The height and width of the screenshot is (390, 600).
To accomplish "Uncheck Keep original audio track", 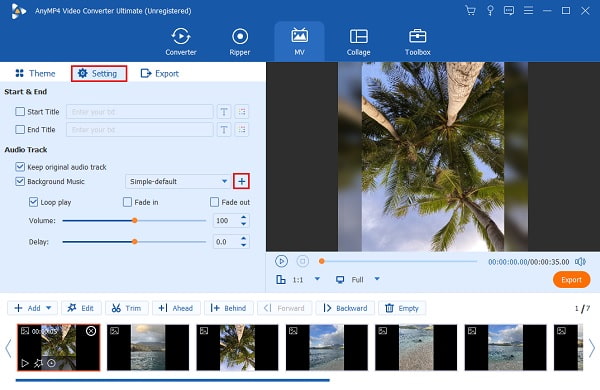I will (20, 167).
